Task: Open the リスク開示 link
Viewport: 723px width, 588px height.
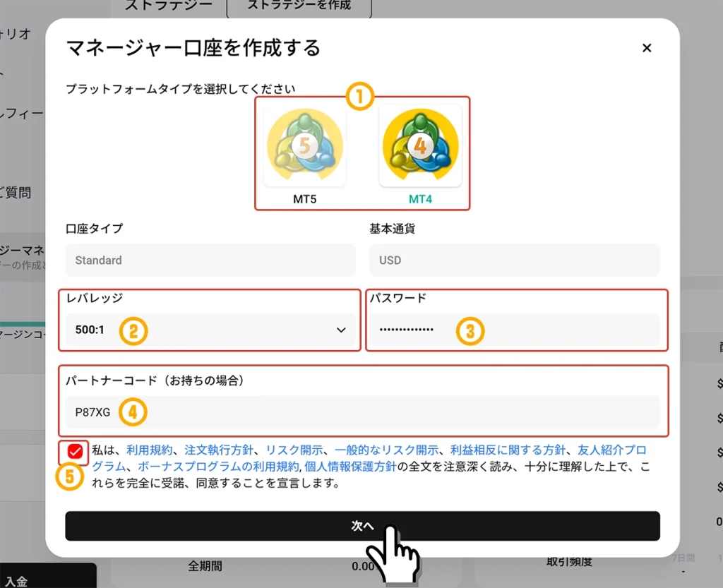Action: (294, 450)
